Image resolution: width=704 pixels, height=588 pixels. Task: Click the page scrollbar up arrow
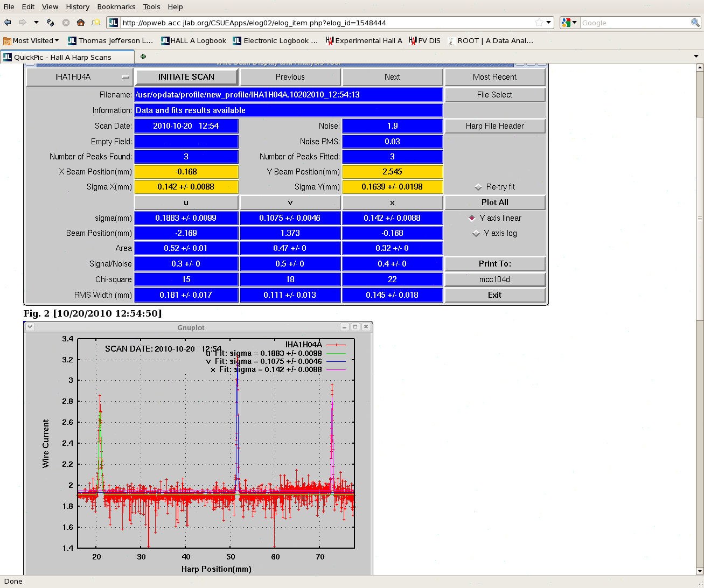[x=700, y=68]
